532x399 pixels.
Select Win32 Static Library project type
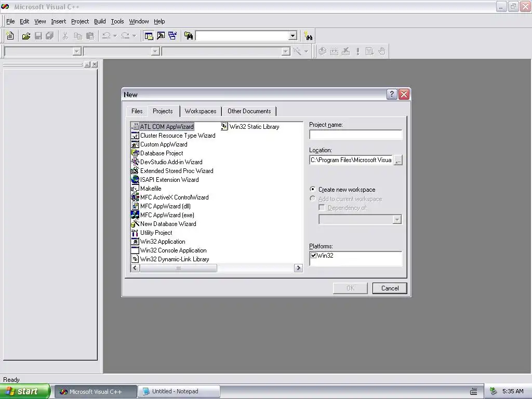[250, 127]
